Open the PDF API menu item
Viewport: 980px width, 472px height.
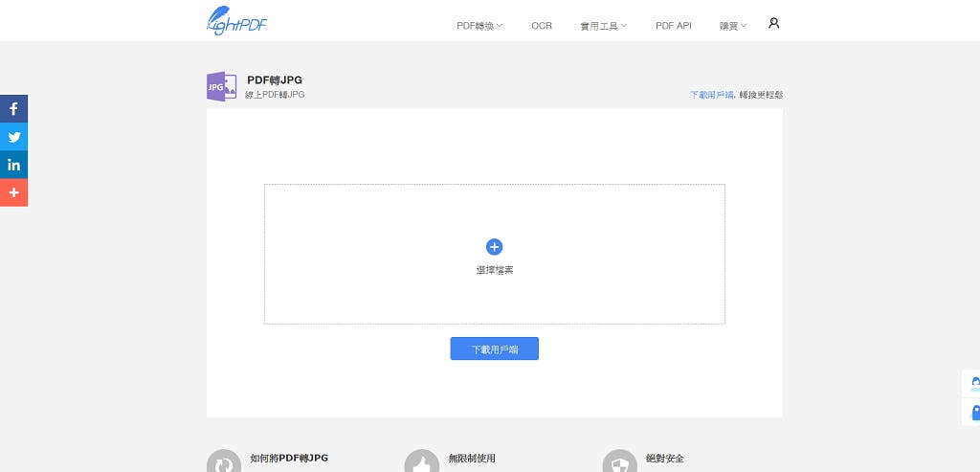(x=673, y=26)
